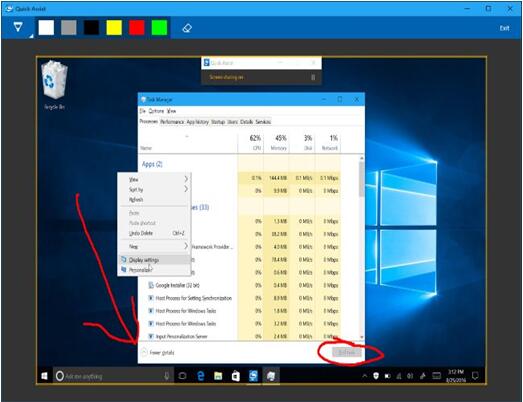Open the Options menu in Task Manager

[156, 111]
